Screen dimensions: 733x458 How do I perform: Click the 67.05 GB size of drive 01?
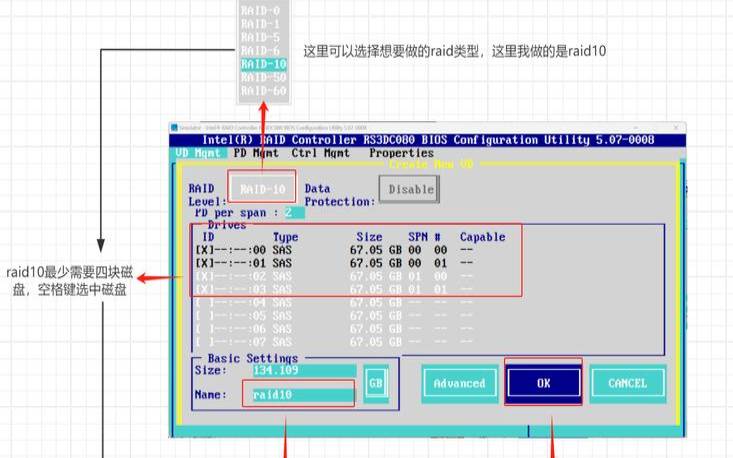375,263
